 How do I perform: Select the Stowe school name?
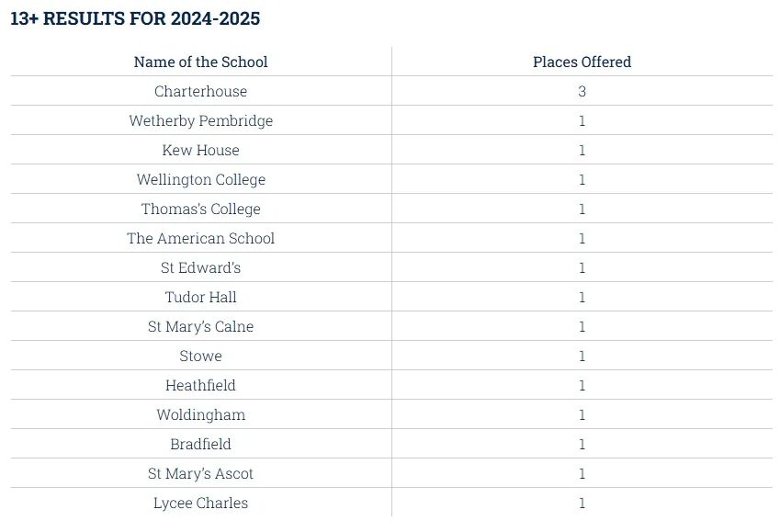[200, 356]
